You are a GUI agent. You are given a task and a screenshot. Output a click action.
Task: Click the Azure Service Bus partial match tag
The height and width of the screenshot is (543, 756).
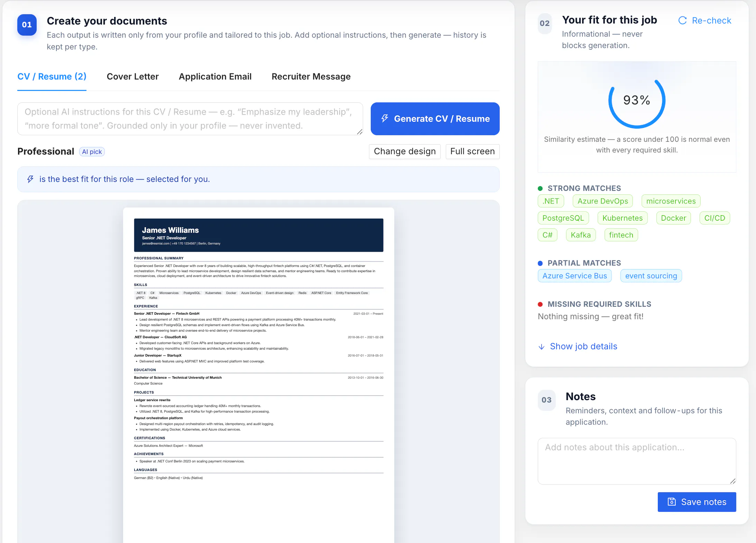tap(574, 276)
